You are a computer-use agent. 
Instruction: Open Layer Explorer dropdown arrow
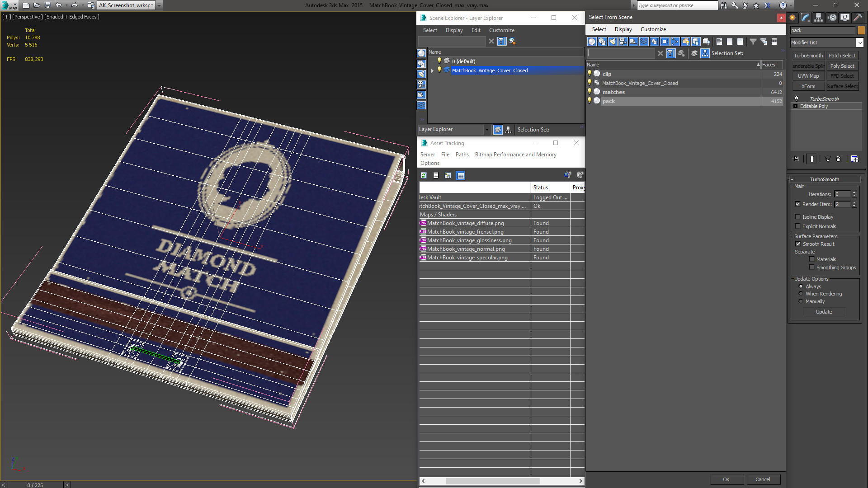coord(487,130)
